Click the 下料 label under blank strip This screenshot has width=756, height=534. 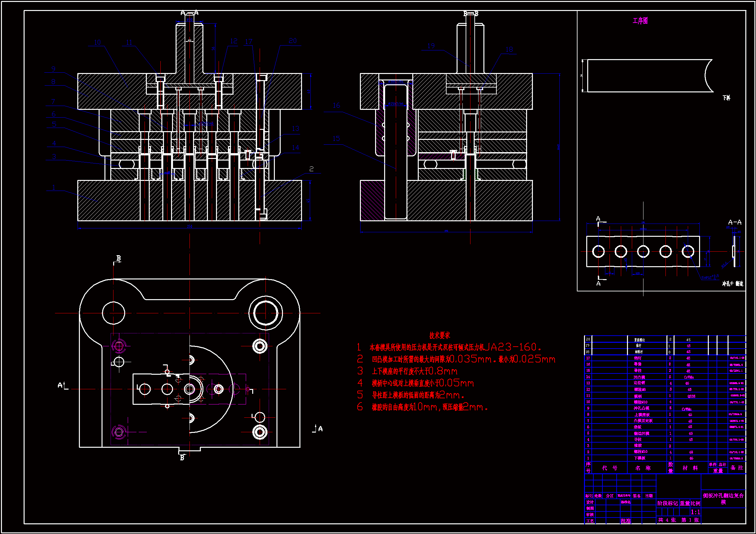(x=726, y=98)
